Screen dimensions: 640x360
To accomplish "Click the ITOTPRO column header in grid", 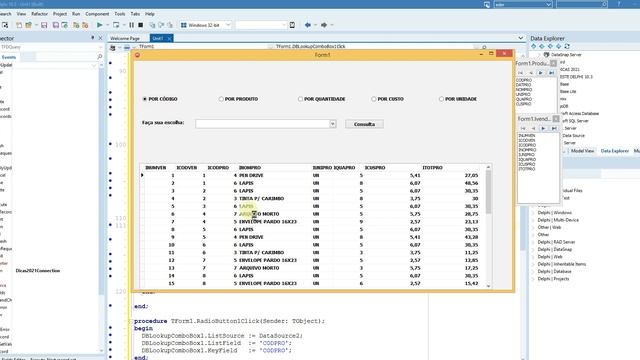I will (432, 168).
